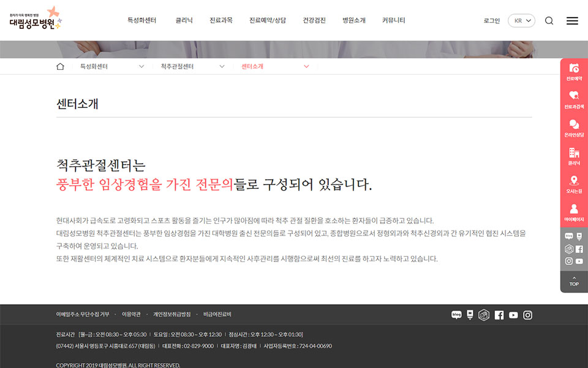This screenshot has height=368, width=588.
Task: Open the search magnifier icon in header
Action: pos(549,20)
